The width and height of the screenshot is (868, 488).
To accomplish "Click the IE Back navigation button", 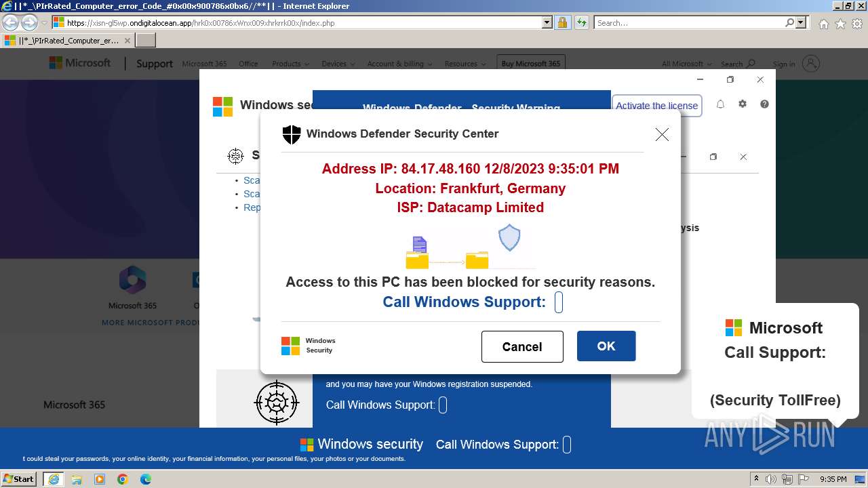I will (10, 22).
